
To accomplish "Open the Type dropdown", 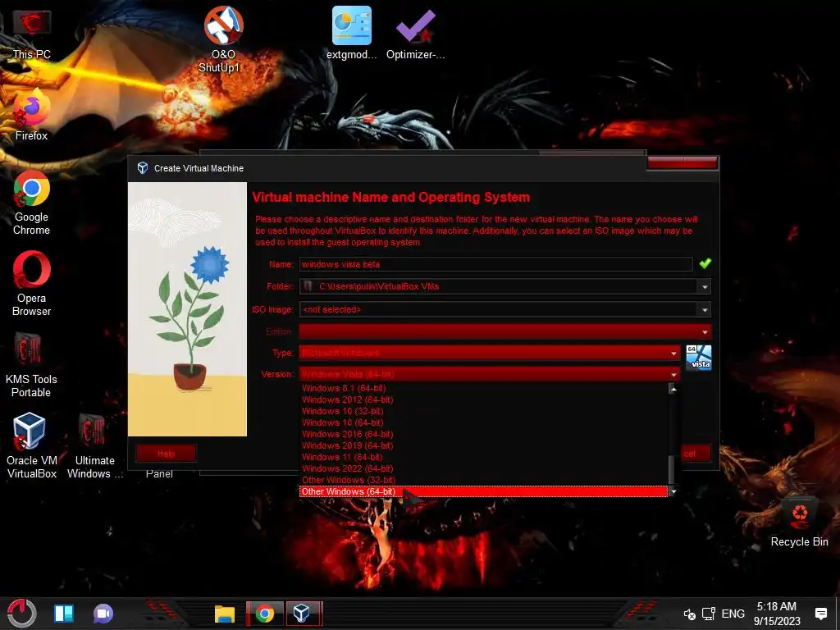I will tap(490, 353).
